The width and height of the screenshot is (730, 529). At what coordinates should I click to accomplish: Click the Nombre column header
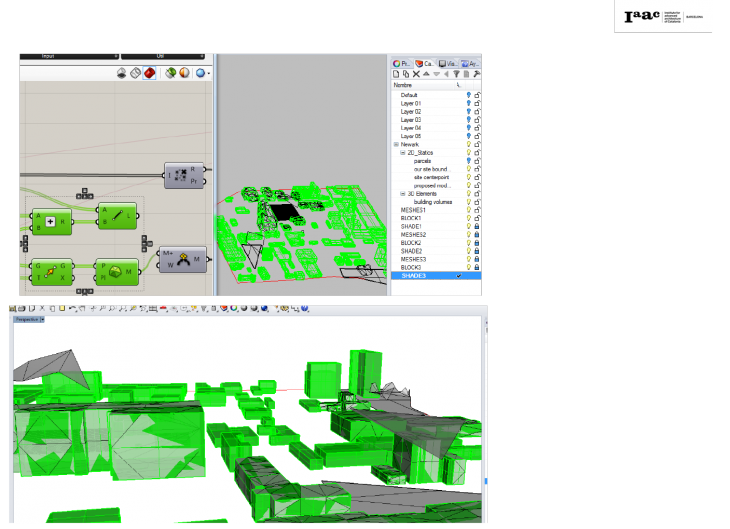pyautogui.click(x=403, y=86)
